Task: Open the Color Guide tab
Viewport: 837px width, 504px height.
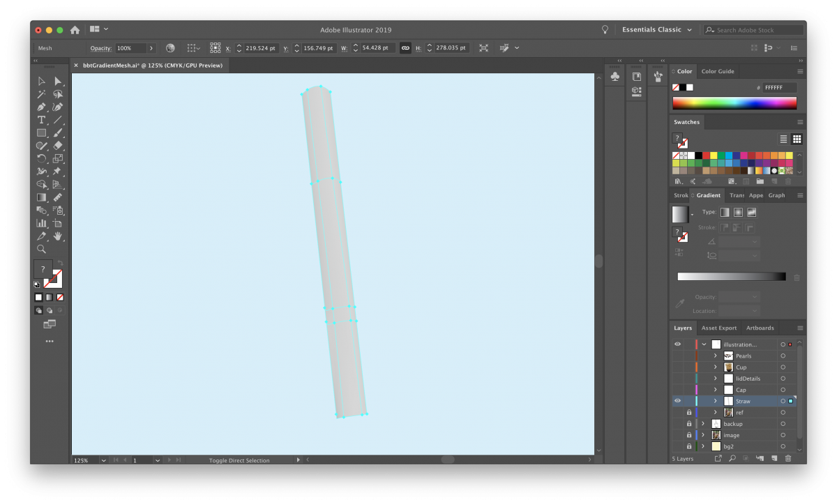Action: coord(718,70)
